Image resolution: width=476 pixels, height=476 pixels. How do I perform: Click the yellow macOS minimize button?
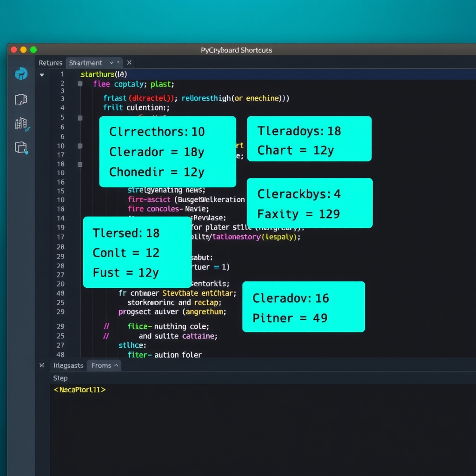[23, 50]
